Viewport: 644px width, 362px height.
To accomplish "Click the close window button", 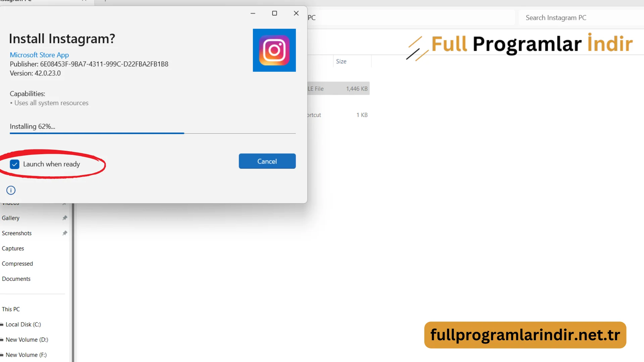I will 297,13.
